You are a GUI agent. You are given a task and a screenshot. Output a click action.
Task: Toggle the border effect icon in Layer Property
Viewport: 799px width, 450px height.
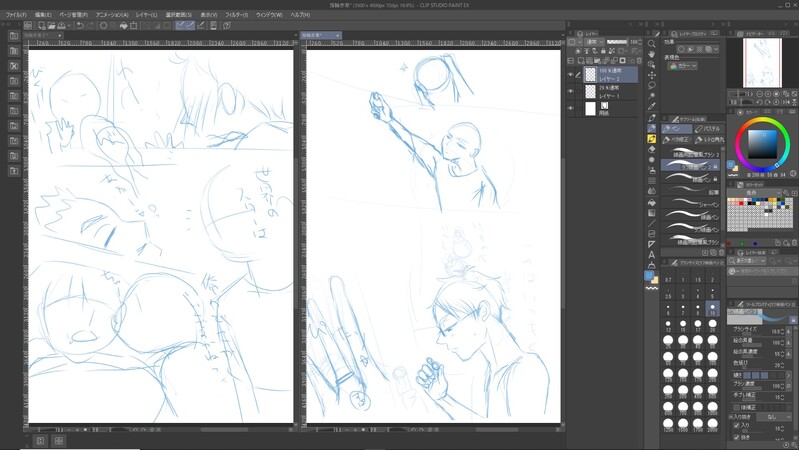[x=682, y=49]
